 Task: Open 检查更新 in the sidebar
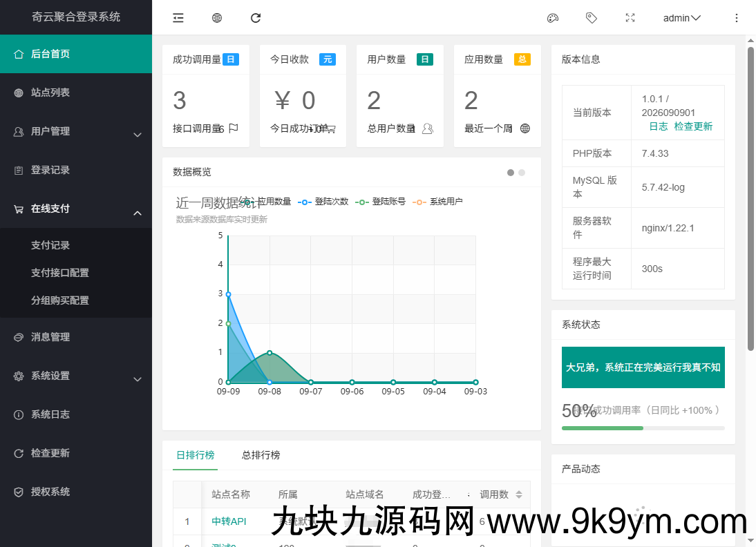coord(76,453)
